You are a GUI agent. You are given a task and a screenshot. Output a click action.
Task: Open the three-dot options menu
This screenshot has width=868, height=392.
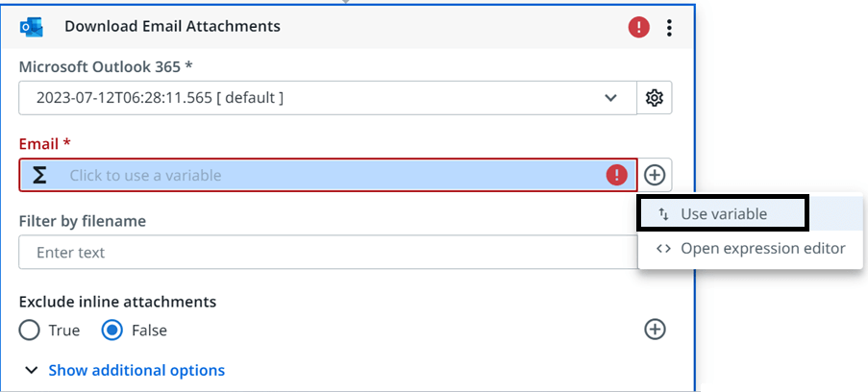(670, 27)
